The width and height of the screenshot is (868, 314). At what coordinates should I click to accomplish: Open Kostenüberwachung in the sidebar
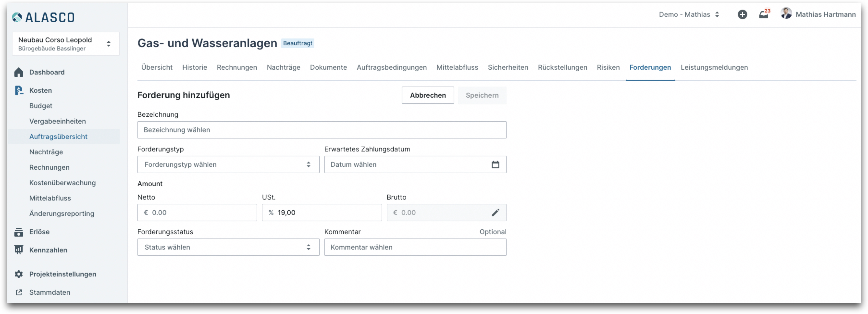click(62, 183)
